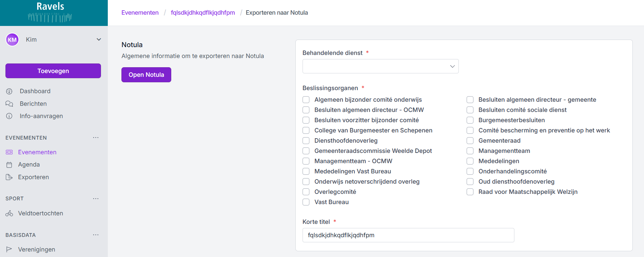Viewport: 644px width, 257px height.
Task: Click into the Korte titel text field
Action: (x=408, y=235)
